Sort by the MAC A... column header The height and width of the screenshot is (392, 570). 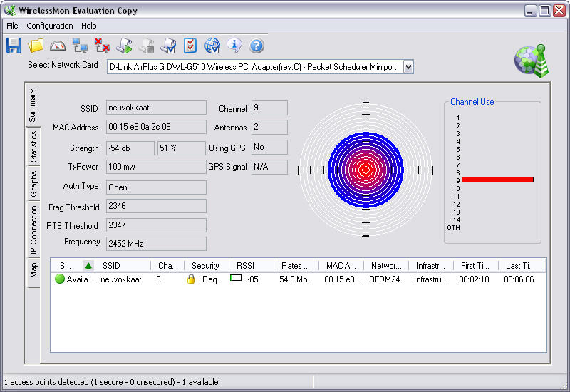click(x=341, y=266)
